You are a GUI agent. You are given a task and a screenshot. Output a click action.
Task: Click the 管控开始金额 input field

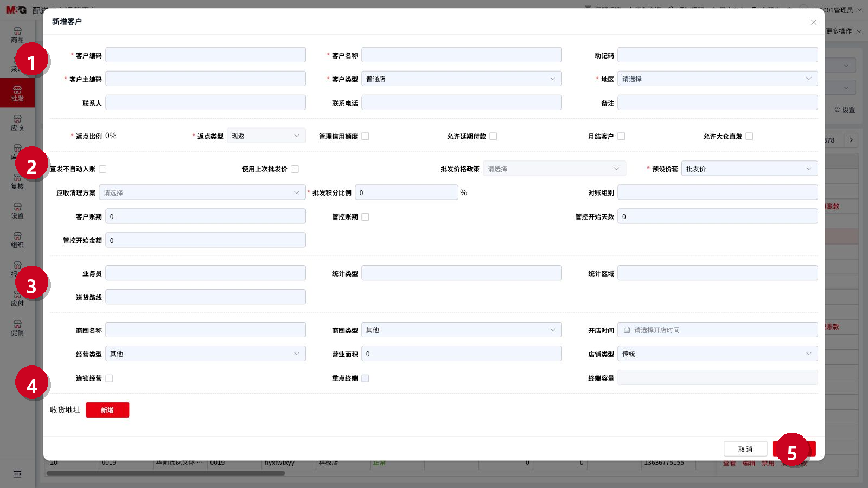pyautogui.click(x=205, y=240)
